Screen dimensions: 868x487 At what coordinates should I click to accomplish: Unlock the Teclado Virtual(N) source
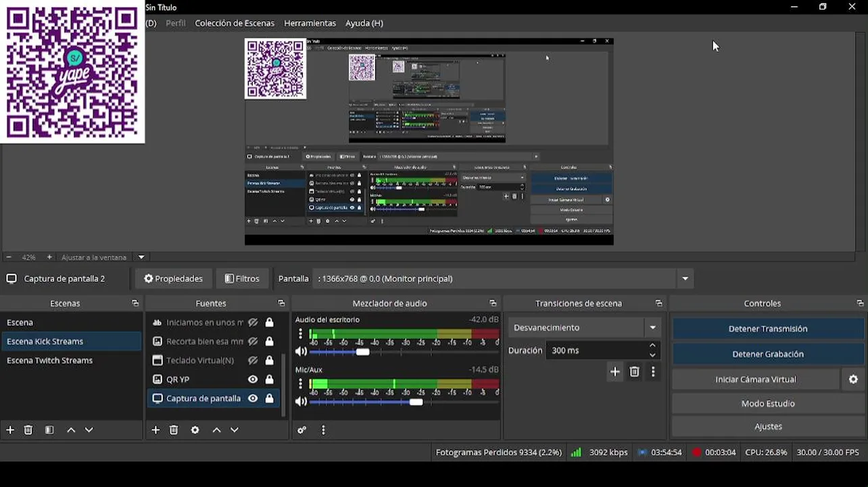point(269,361)
